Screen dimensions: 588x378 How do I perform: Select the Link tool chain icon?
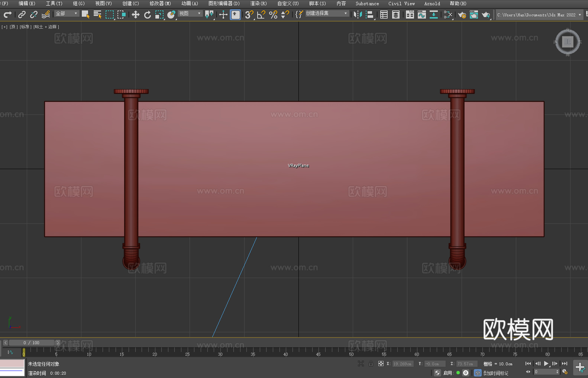(22, 14)
